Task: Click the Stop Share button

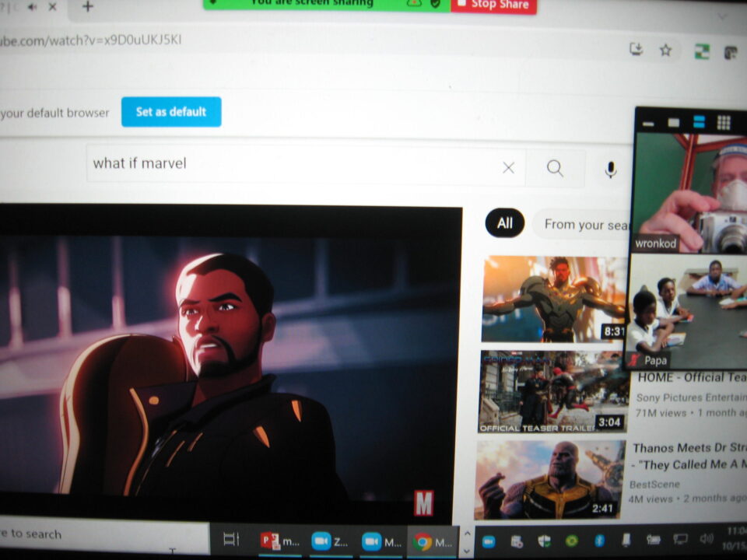Action: tap(493, 5)
